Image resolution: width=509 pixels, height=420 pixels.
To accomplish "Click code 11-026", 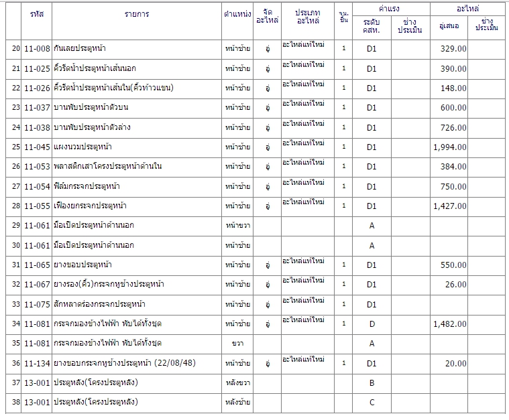I will [x=37, y=88].
